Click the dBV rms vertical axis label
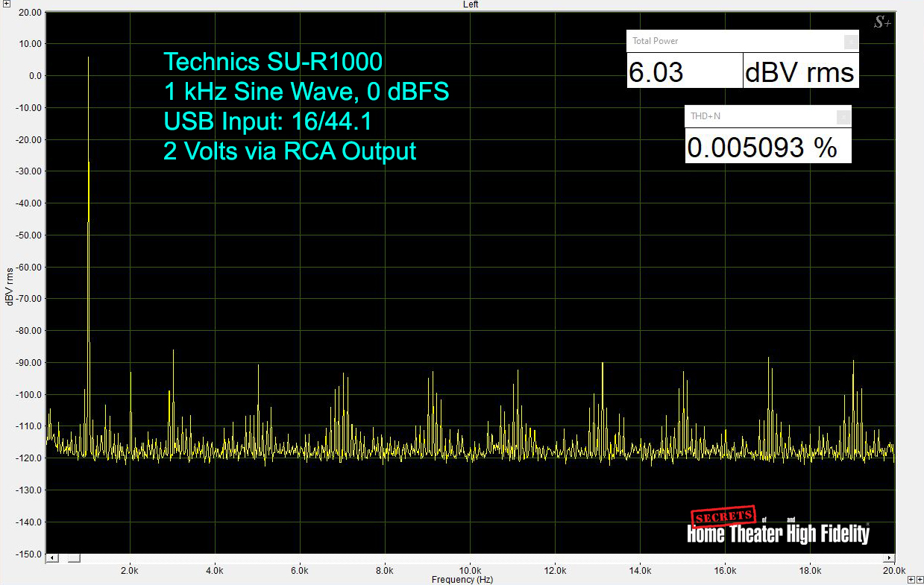The width and height of the screenshot is (924, 585). (x=9, y=286)
